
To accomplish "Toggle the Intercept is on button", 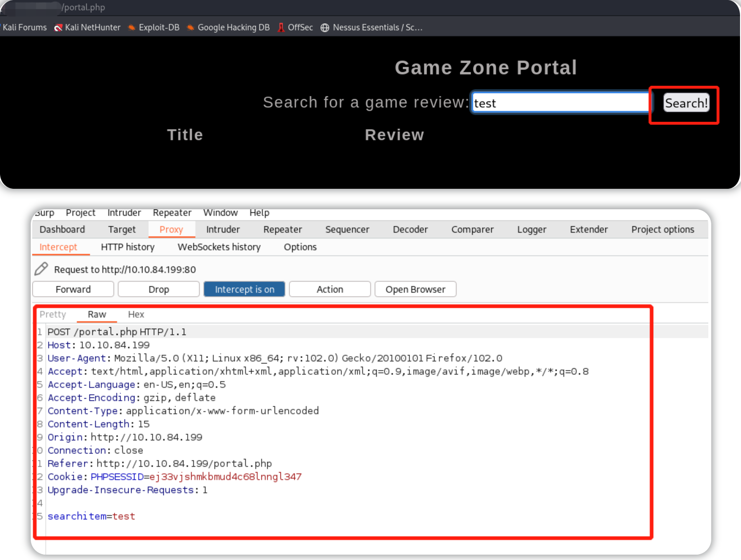I will pyautogui.click(x=244, y=289).
